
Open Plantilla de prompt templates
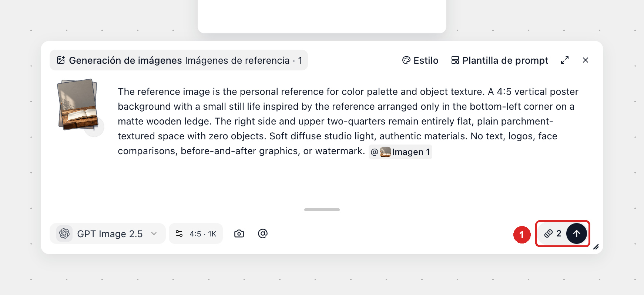[500, 60]
